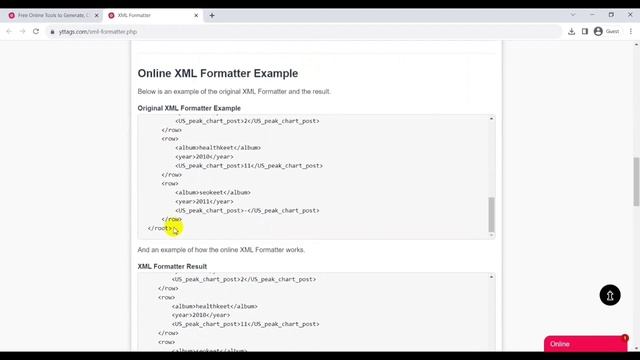Open the browser downloads icon

click(571, 31)
